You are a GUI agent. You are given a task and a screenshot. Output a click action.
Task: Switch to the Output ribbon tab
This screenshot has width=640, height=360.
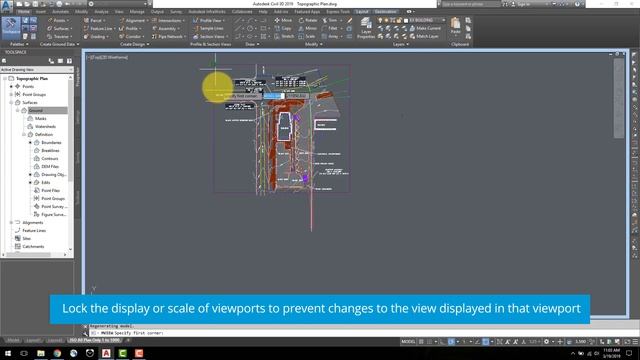click(157, 12)
